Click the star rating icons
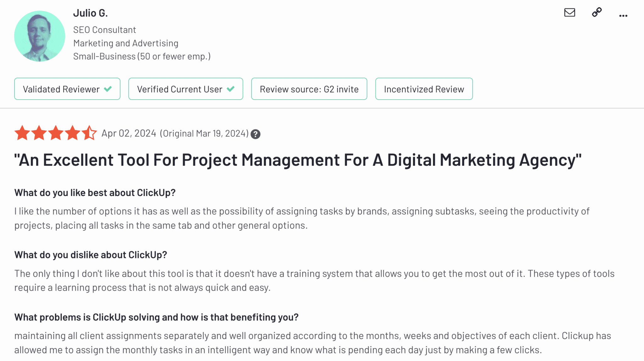 tap(56, 133)
